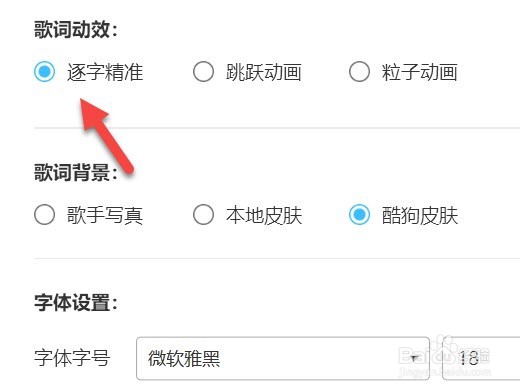
Task: Click the 粒子动画 option label text
Action: (x=420, y=72)
